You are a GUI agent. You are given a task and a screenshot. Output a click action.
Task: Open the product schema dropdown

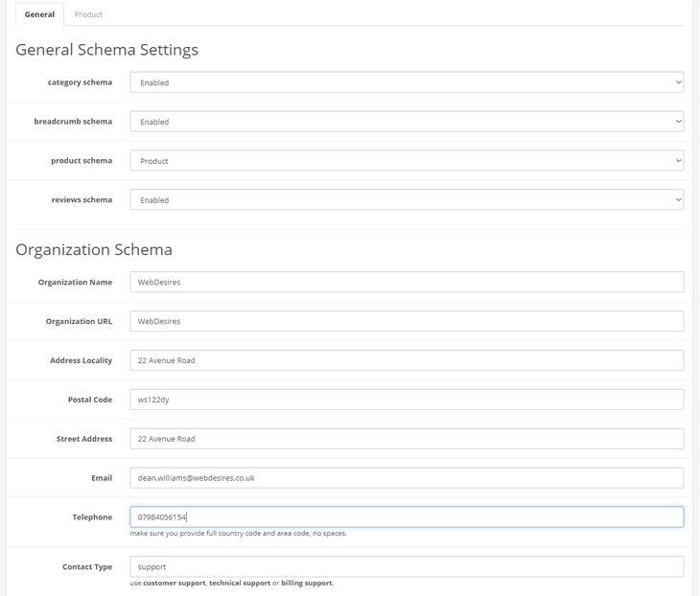[x=407, y=161]
